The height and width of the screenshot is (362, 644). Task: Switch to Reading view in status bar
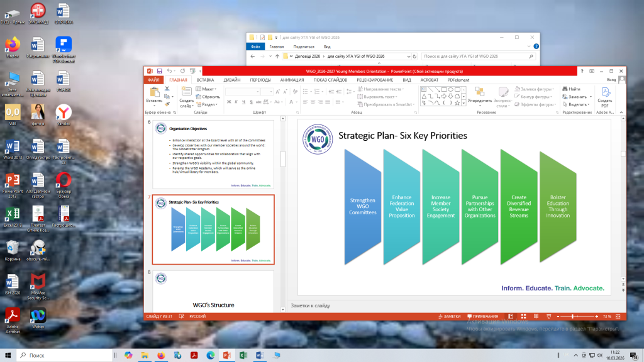[x=535, y=316]
